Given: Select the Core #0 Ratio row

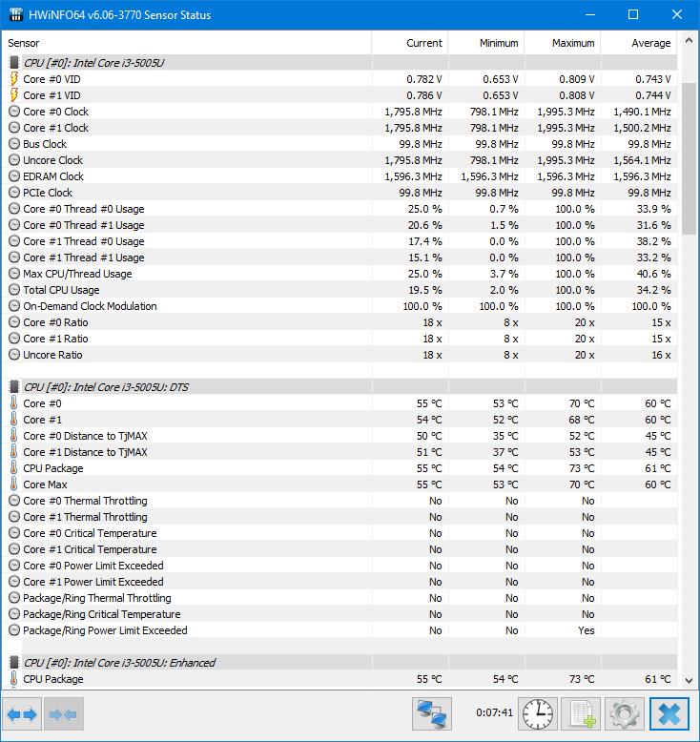Looking at the screenshot, I should [x=340, y=322].
